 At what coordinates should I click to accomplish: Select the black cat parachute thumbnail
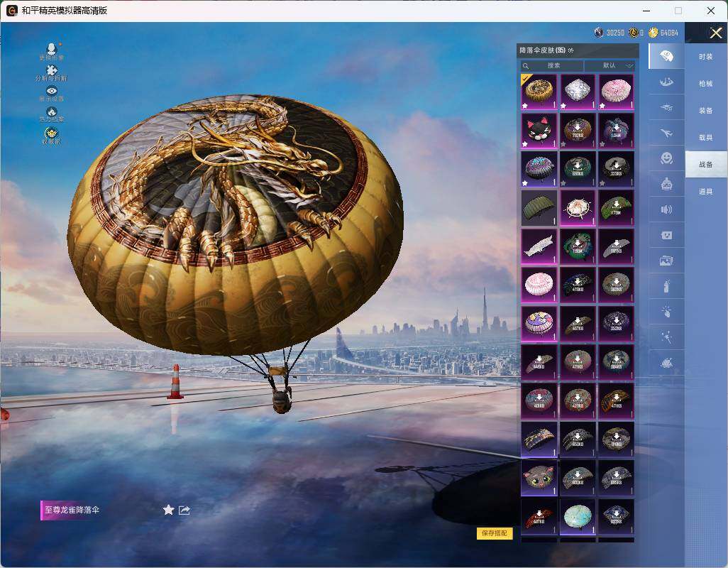539,131
